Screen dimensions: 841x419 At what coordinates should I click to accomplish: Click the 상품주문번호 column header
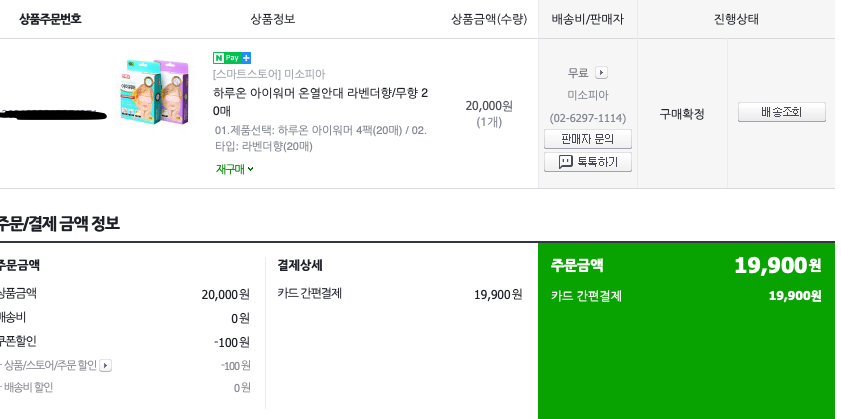pos(50,19)
